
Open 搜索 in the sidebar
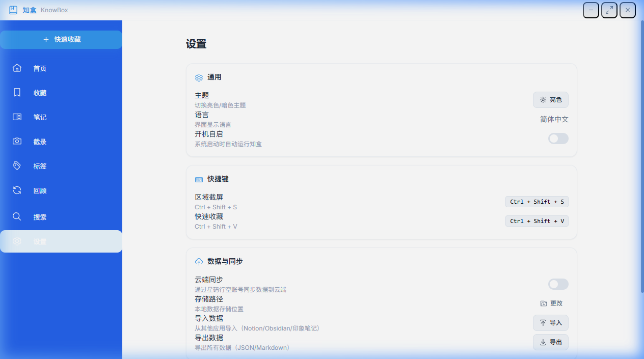pyautogui.click(x=61, y=217)
